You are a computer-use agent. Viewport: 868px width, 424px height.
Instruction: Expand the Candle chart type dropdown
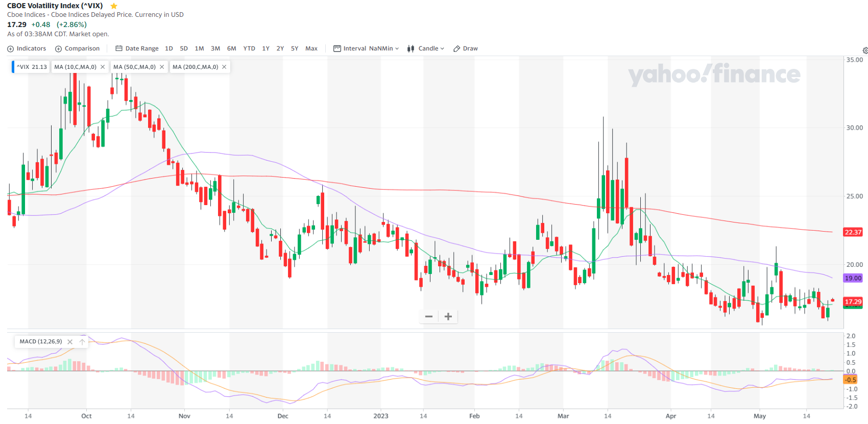(426, 48)
